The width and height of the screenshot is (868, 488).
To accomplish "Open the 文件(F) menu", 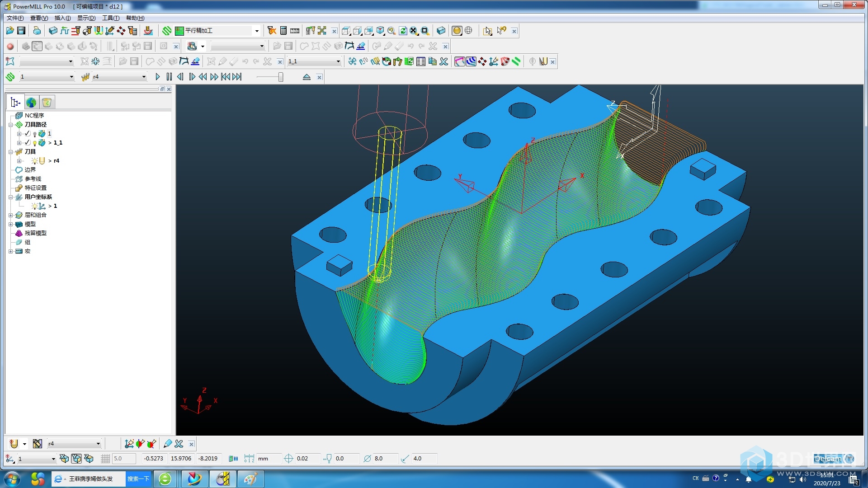I will click(x=15, y=18).
